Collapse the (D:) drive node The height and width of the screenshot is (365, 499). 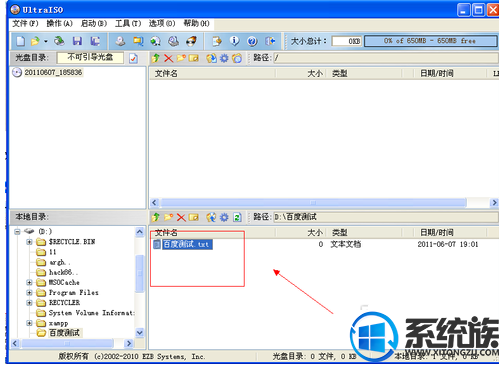click(17, 232)
